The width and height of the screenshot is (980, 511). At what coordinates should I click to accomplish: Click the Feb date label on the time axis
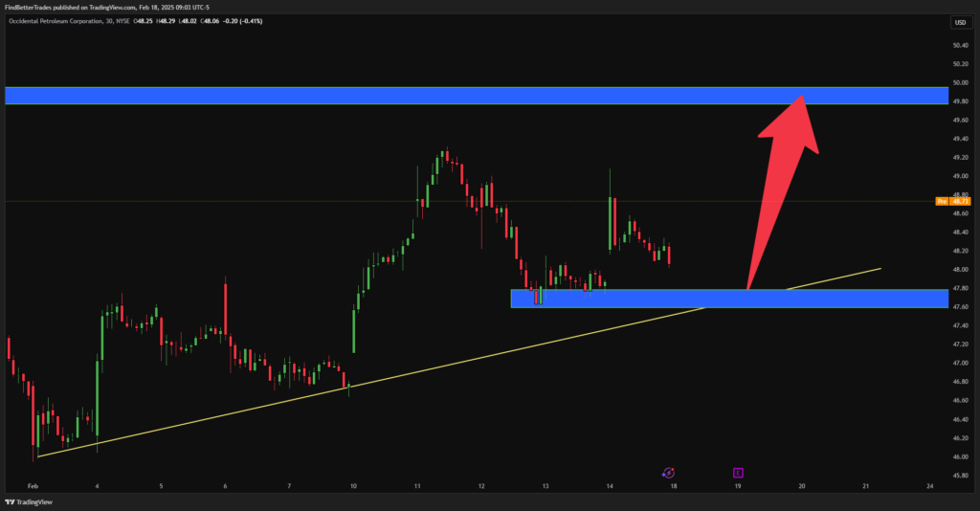pos(33,486)
